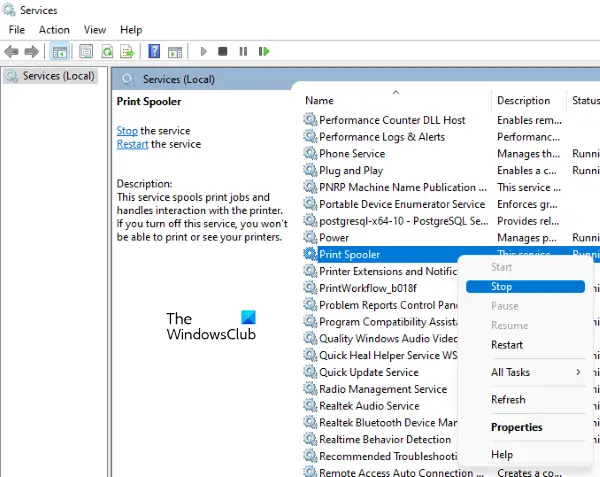Click the blue Help question-mark icon

point(154,51)
